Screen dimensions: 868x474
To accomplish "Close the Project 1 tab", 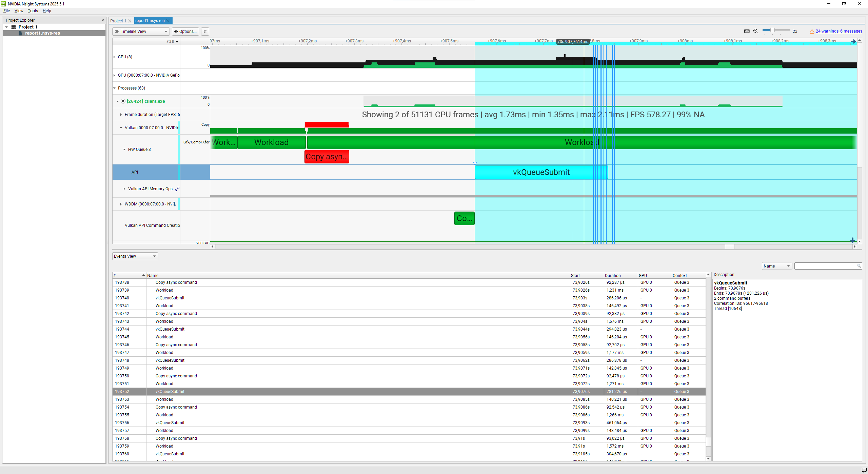I will point(130,21).
